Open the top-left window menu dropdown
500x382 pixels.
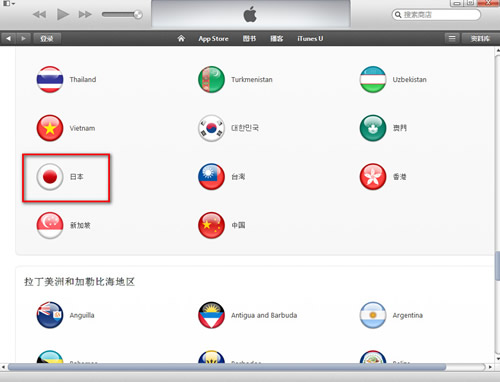[x=9, y=4]
